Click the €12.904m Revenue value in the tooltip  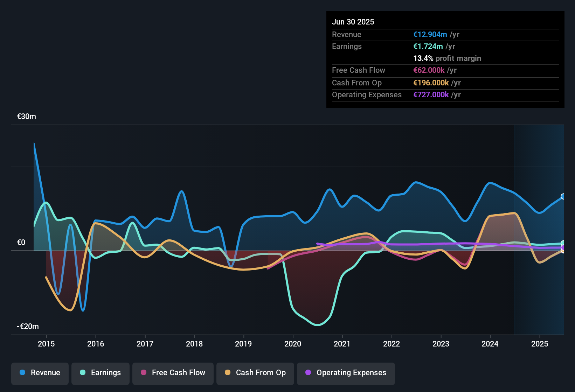click(x=430, y=34)
